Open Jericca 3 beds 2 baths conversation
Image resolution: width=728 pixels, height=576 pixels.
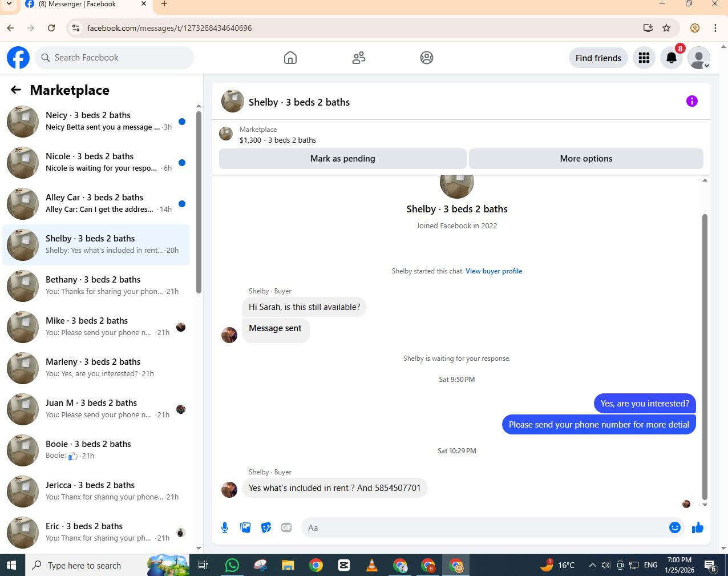tap(96, 492)
